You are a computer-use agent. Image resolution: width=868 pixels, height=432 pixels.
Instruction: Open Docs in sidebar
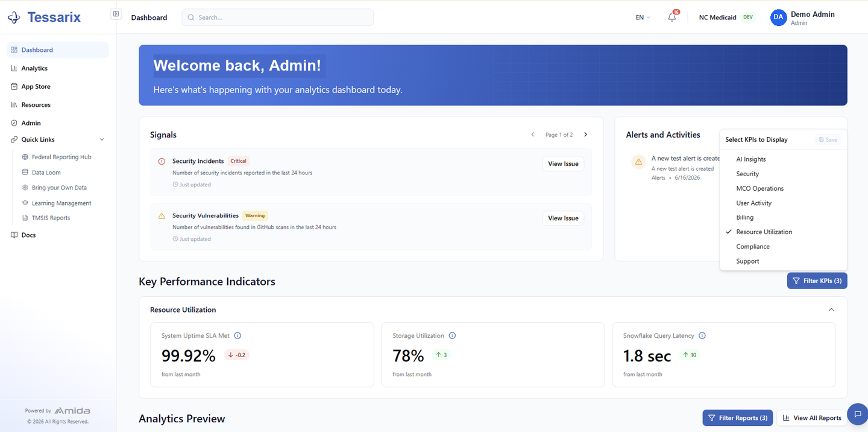(58, 235)
